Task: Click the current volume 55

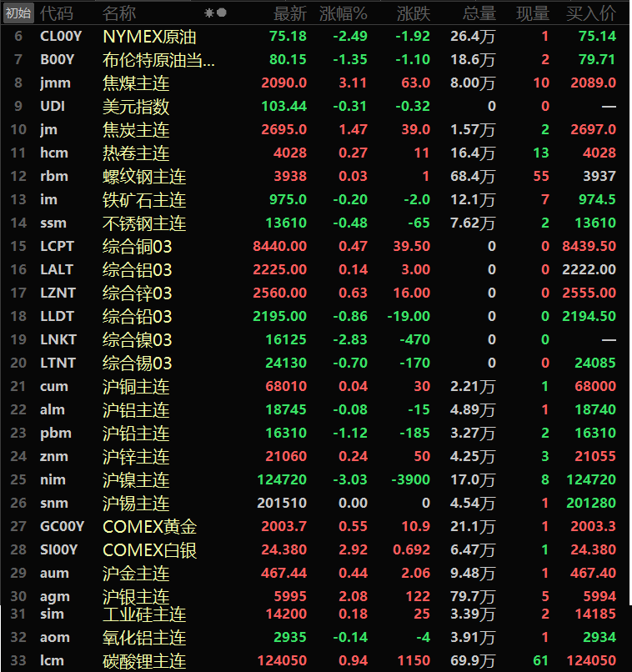Action: click(541, 177)
